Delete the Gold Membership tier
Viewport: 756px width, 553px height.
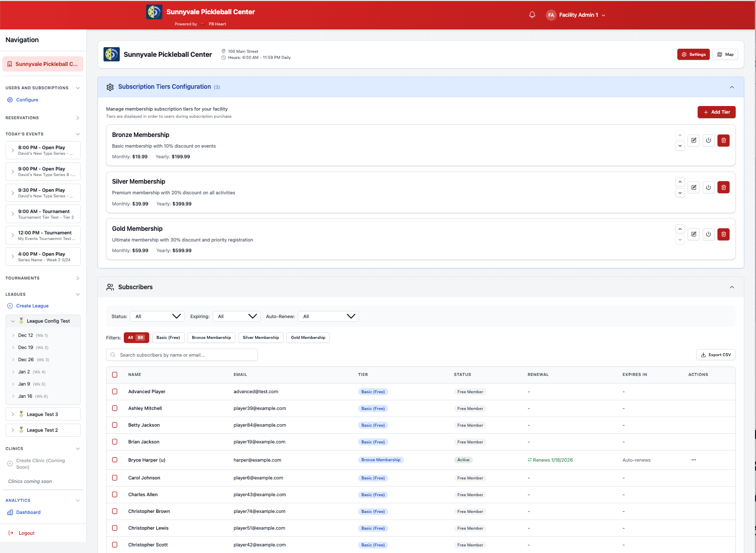pyautogui.click(x=724, y=234)
